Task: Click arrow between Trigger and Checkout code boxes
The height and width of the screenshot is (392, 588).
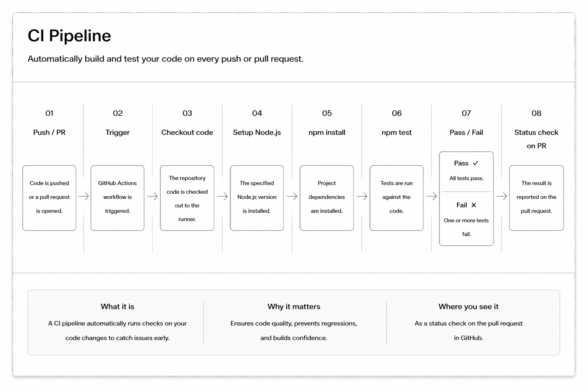Action: point(152,196)
